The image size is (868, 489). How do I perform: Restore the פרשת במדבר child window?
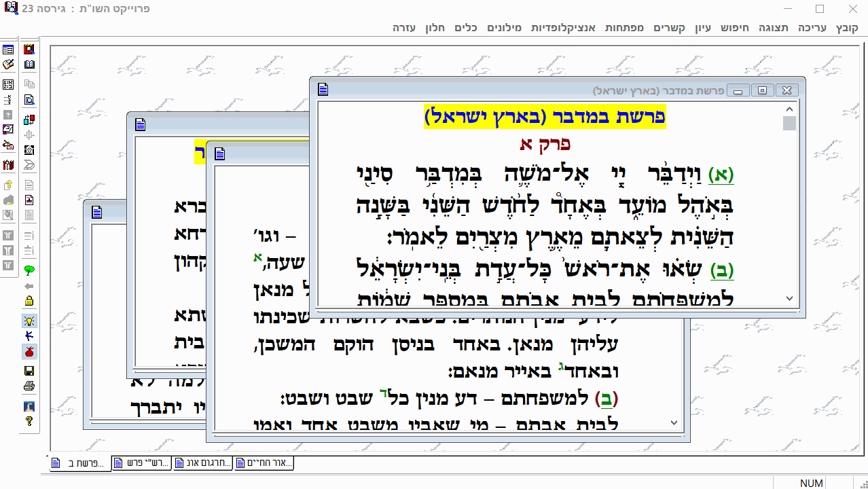(x=763, y=90)
